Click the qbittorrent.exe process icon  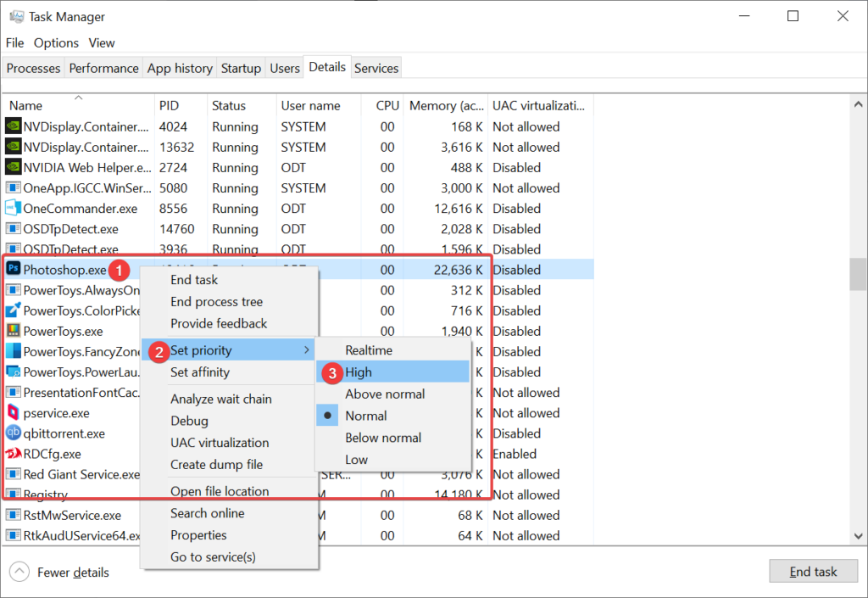pos(14,433)
